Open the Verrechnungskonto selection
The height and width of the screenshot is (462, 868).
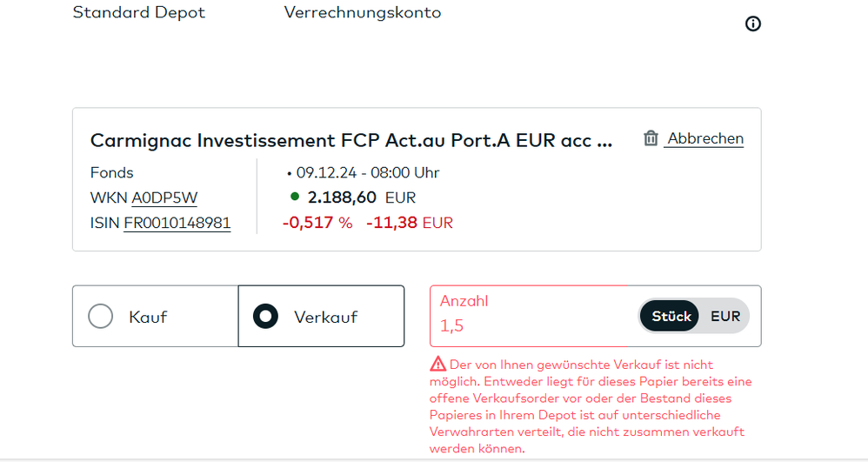click(x=362, y=13)
